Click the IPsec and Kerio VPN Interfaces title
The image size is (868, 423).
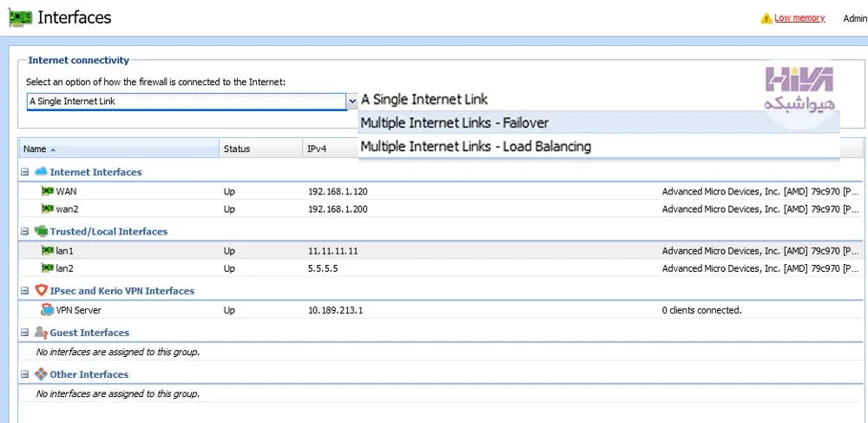click(122, 291)
